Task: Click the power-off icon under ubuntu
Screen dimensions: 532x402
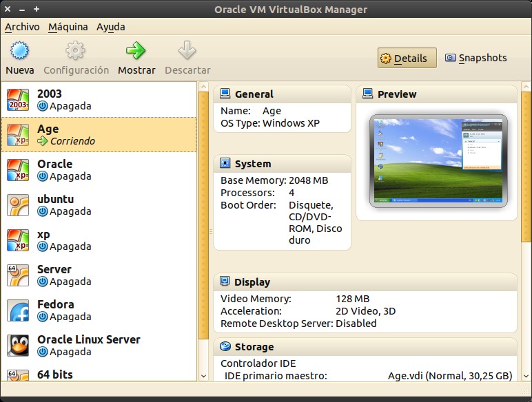Action: coord(43,211)
